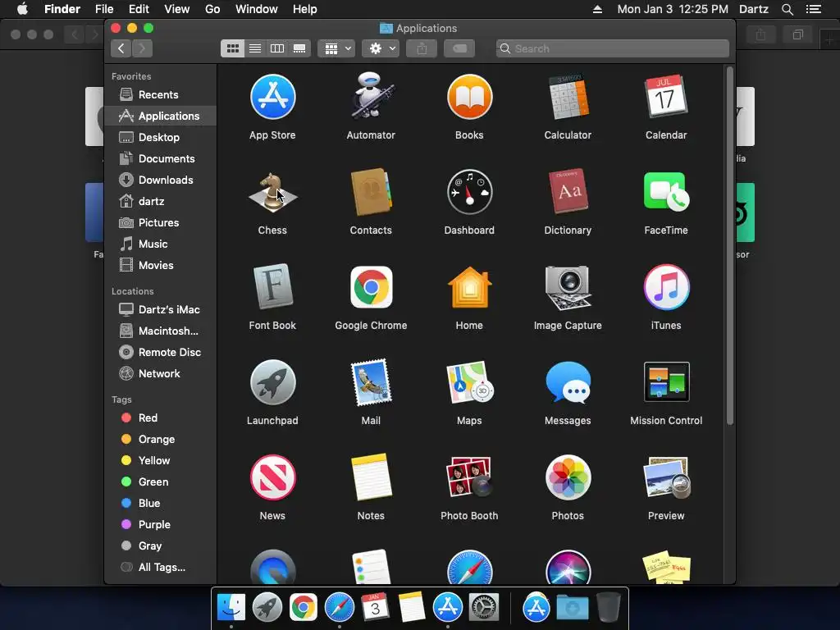Click the Share toolbar button
This screenshot has width=840, height=630.
[x=422, y=48]
